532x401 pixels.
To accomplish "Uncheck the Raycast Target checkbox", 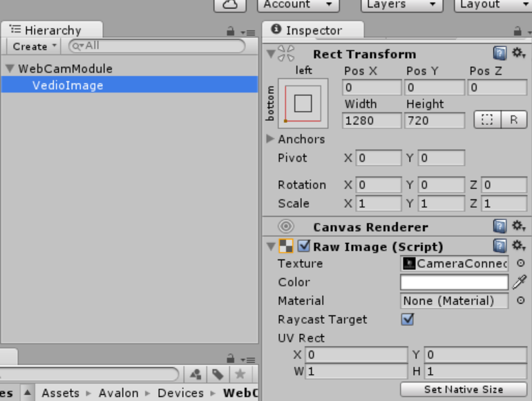I will point(408,320).
